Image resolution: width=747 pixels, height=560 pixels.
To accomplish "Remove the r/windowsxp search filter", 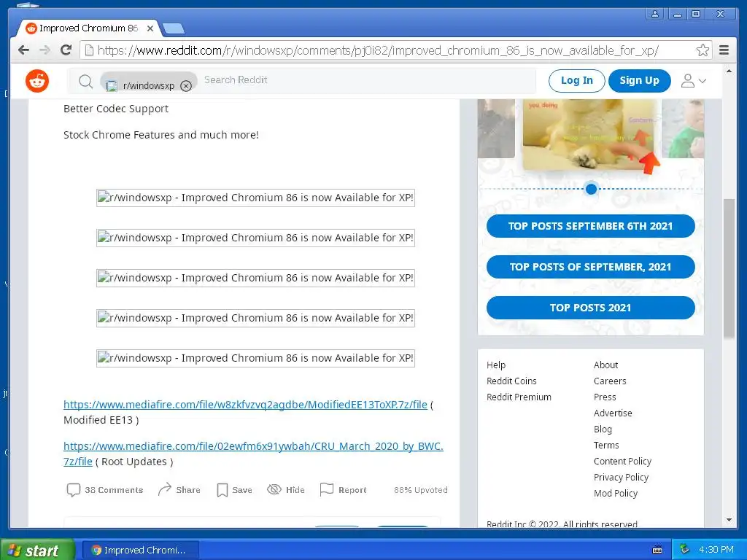I will 186,86.
